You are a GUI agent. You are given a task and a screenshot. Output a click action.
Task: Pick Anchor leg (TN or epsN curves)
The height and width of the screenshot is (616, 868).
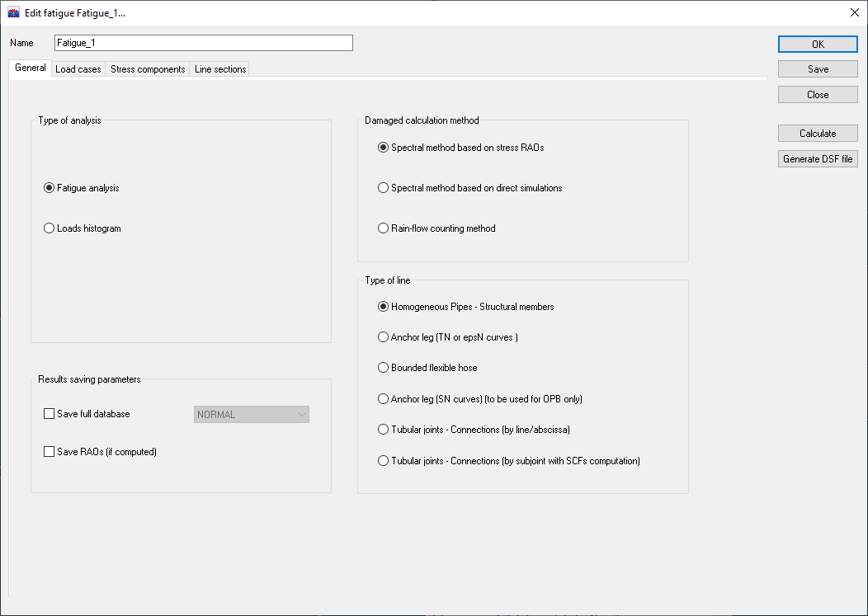[x=383, y=337]
